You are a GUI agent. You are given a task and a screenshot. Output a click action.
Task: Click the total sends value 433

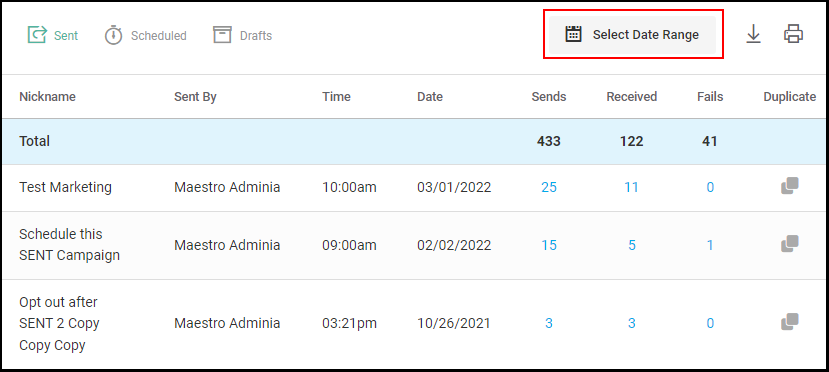tap(549, 141)
